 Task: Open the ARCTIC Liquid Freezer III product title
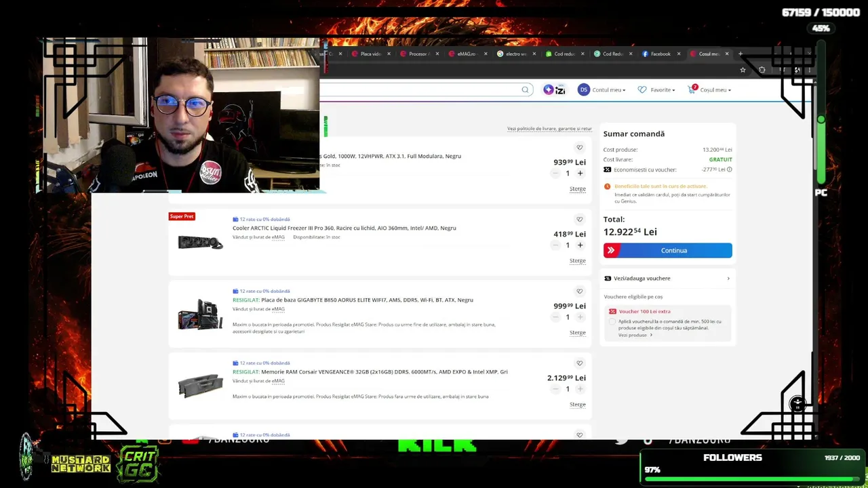click(x=344, y=228)
